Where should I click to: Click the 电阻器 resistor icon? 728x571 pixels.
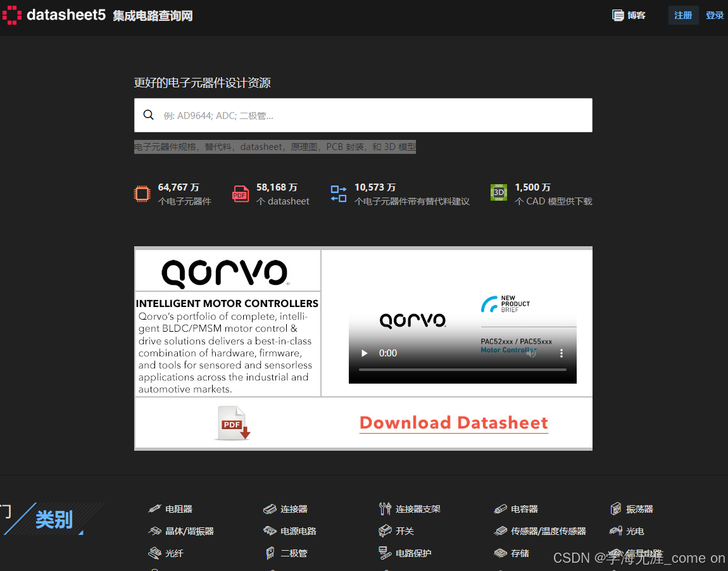coord(154,509)
